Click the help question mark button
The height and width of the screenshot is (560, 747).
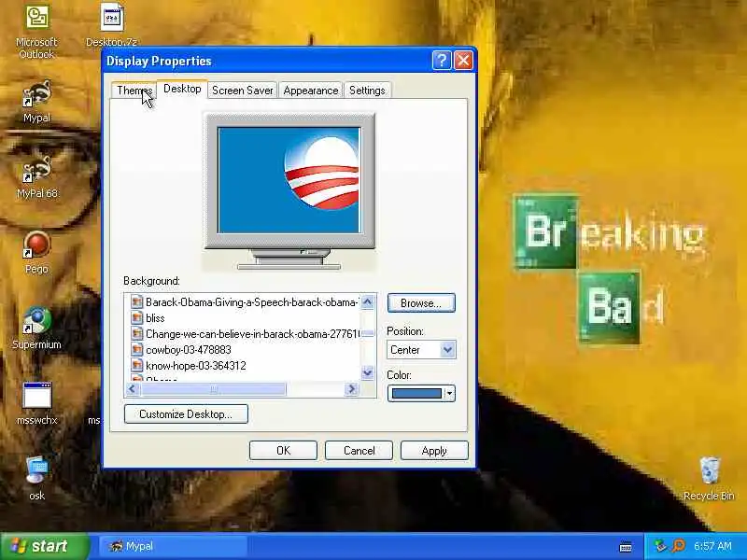(442, 61)
